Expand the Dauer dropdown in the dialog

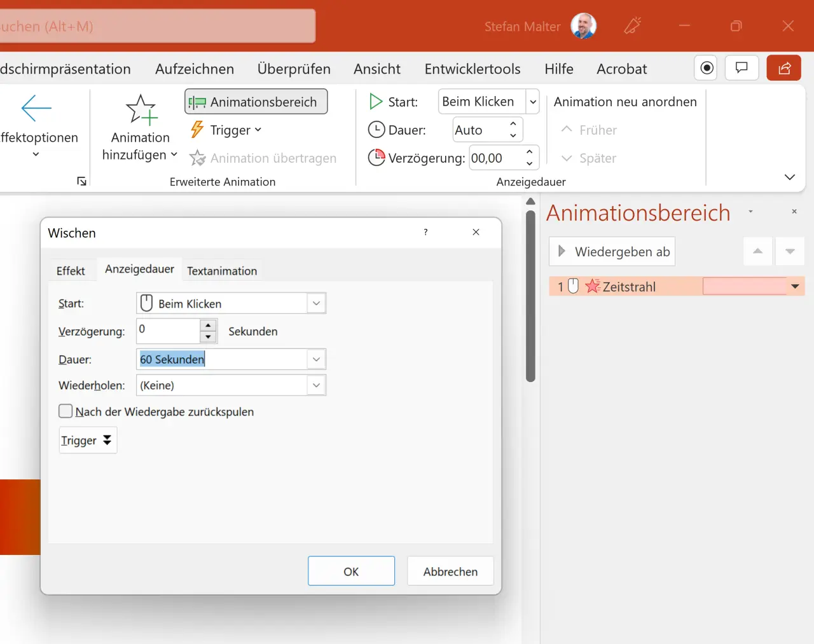(x=316, y=359)
